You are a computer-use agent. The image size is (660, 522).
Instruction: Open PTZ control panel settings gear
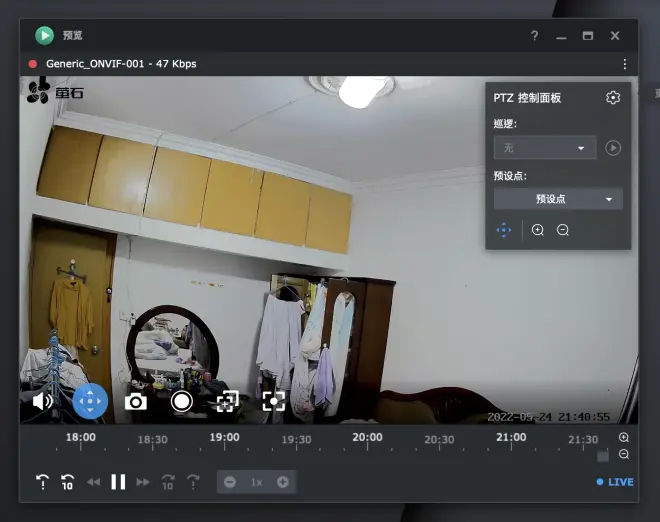tap(613, 98)
